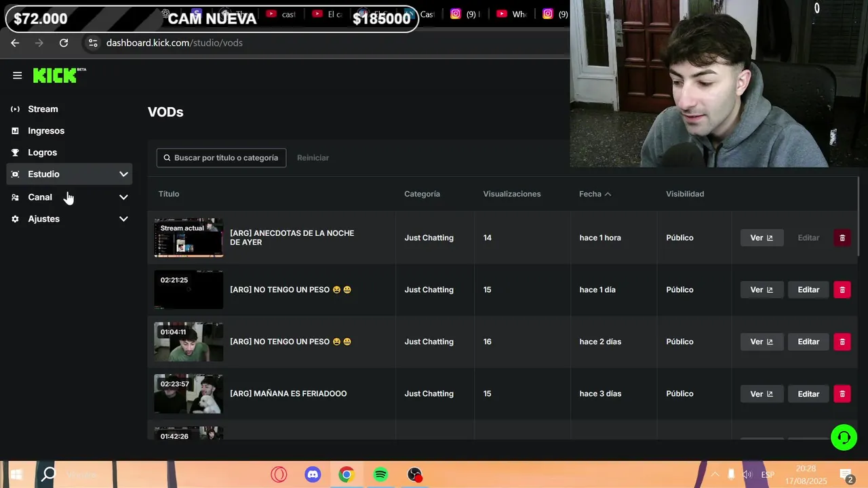The height and width of the screenshot is (488, 868).
Task: Click Ver for MAÑANA ES FERIADOOO VOD
Action: [762, 394]
